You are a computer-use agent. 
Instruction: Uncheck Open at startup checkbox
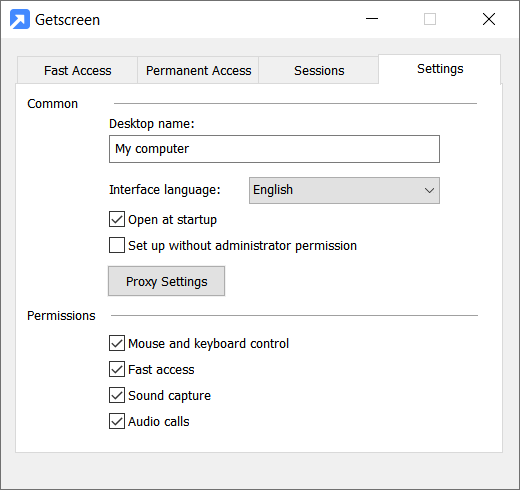[117, 219]
